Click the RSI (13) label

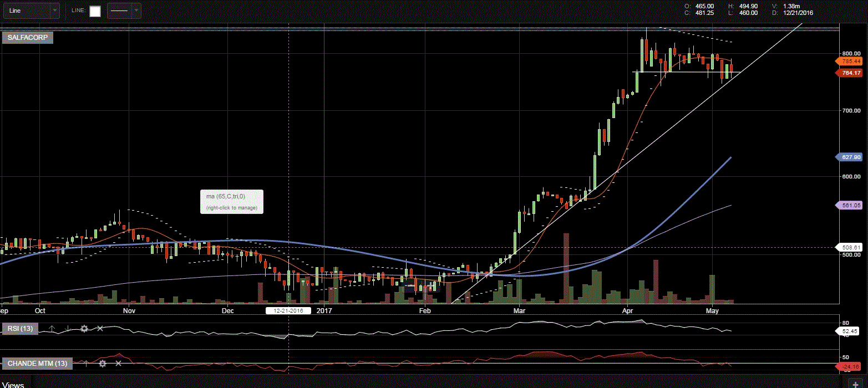(21, 329)
